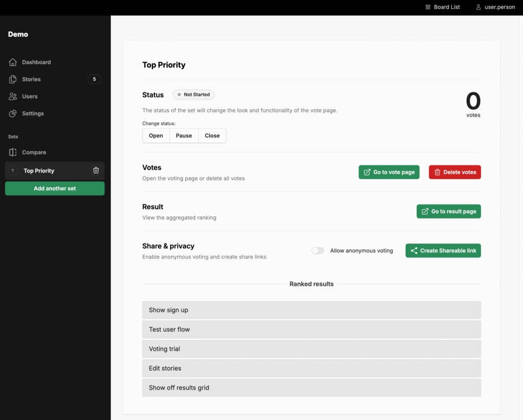523x420 pixels.
Task: Click Create Shareable link button
Action: (443, 251)
